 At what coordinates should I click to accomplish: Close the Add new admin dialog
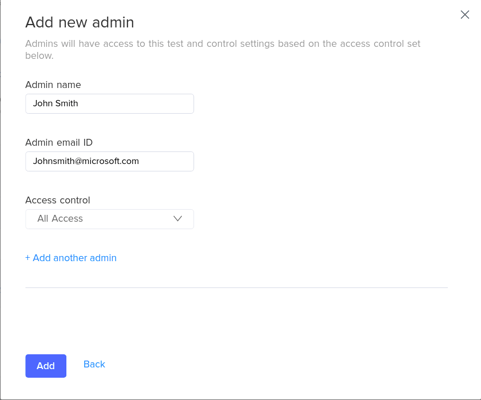coord(465,15)
